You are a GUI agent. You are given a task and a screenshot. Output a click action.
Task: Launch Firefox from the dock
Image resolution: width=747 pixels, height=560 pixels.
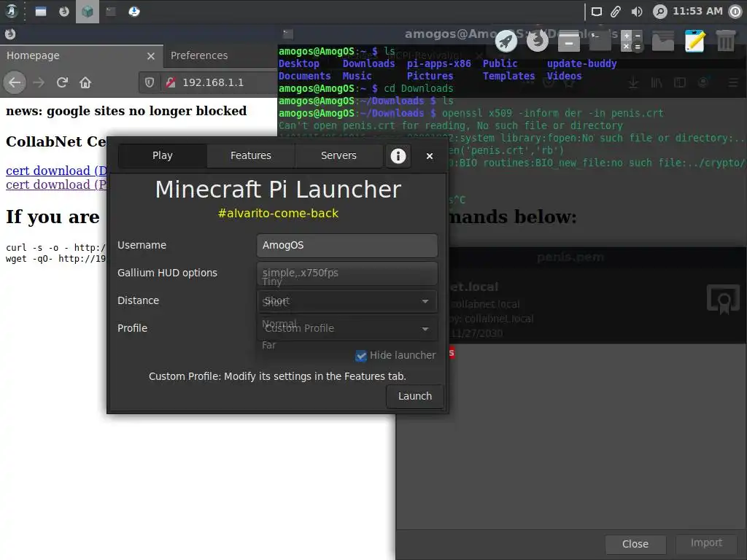click(x=538, y=41)
